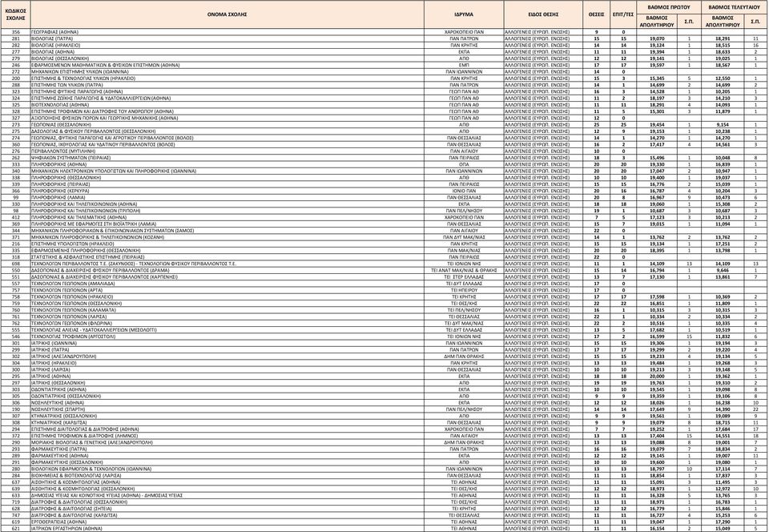The image size is (769, 532).
Task: Select 'ΤΕΧΝΟΛΟΓΩΝ ΓΕΩΠΟΝΩΝ (ΚΑΛΑΜΑΤΑ)' school name
Action: (x=227, y=310)
